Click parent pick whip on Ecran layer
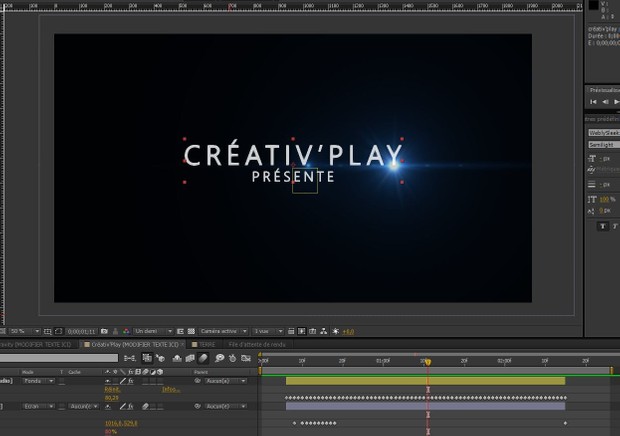This screenshot has width=620, height=436. click(x=197, y=406)
